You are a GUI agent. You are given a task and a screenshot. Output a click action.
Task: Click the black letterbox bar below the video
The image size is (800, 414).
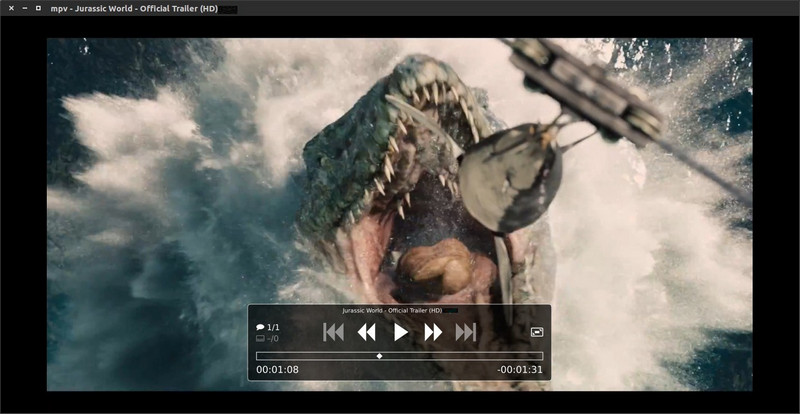(x=400, y=402)
